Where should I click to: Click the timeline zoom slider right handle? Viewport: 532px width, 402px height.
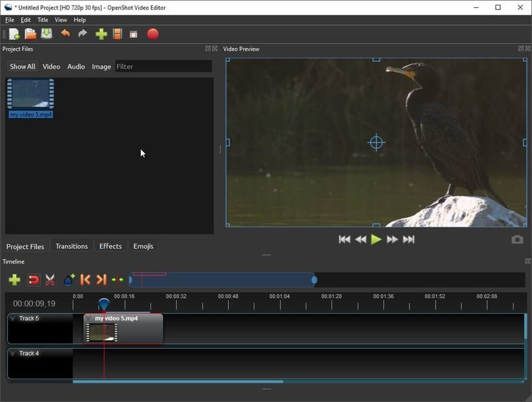pyautogui.click(x=314, y=280)
